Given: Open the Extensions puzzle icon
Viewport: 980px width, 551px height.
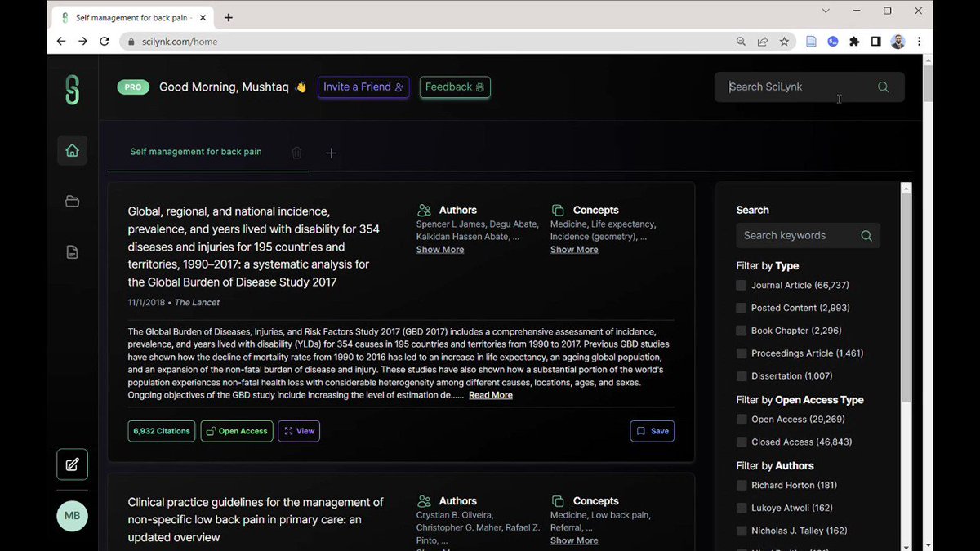Looking at the screenshot, I should pyautogui.click(x=854, y=42).
